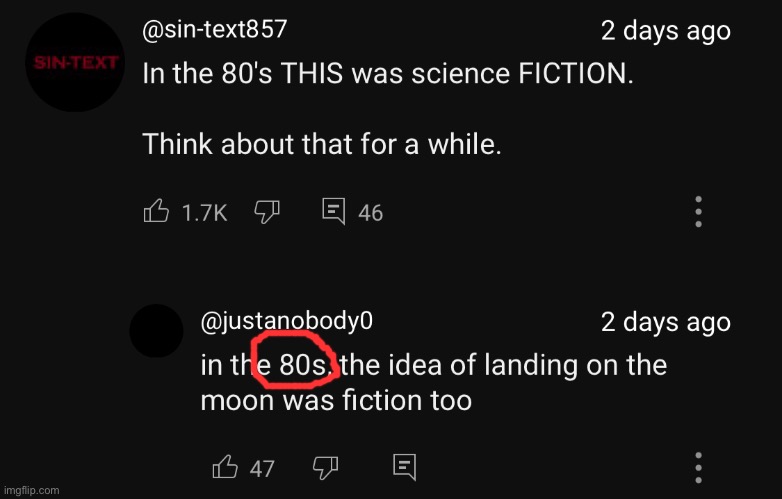Like the reply by @justanobody0
Viewport: 782px width, 499px height.
click(225, 467)
